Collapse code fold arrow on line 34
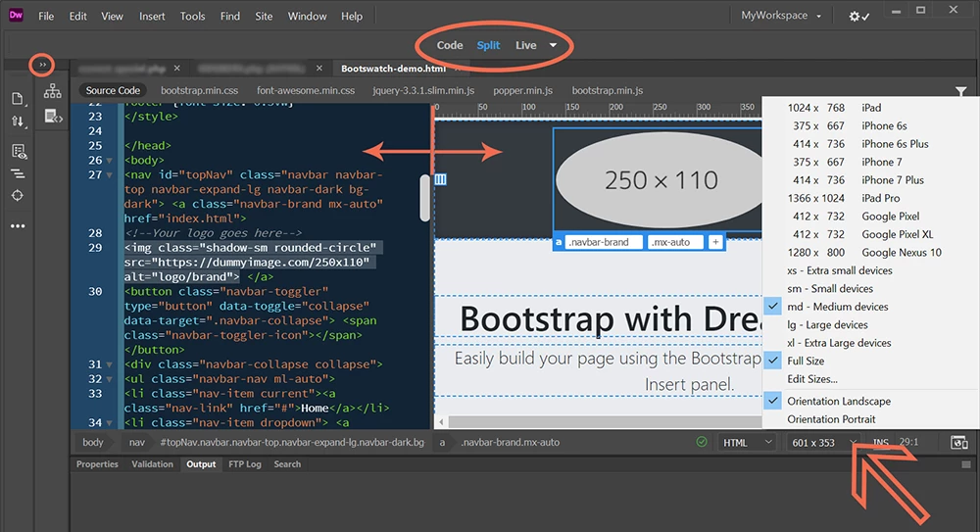 point(110,423)
